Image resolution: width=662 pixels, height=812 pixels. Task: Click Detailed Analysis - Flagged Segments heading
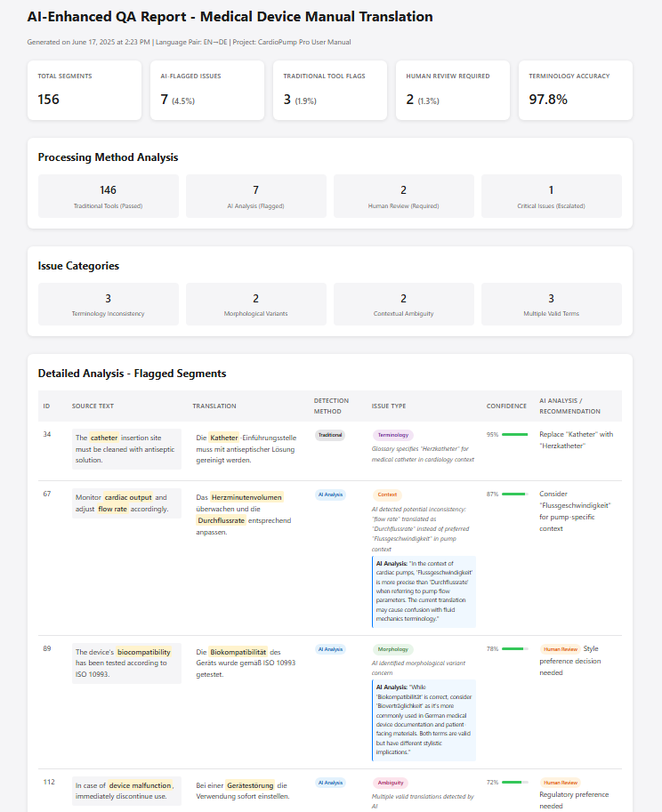132,374
